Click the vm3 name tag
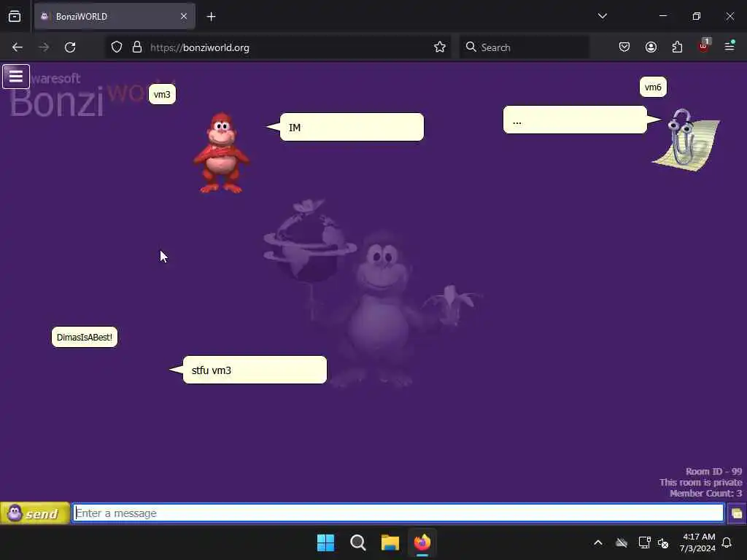Image resolution: width=747 pixels, height=560 pixels. [x=162, y=94]
